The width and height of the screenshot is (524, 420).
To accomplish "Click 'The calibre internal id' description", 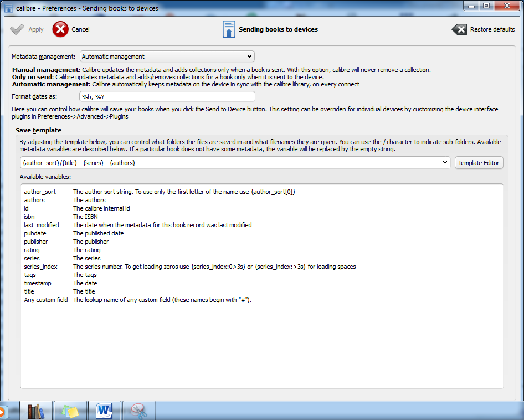I will pos(101,208).
